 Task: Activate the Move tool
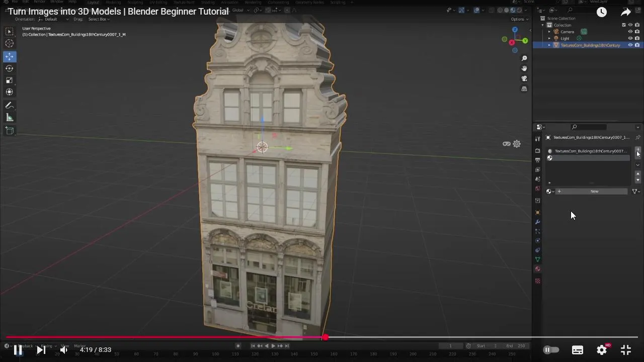[x=10, y=57]
